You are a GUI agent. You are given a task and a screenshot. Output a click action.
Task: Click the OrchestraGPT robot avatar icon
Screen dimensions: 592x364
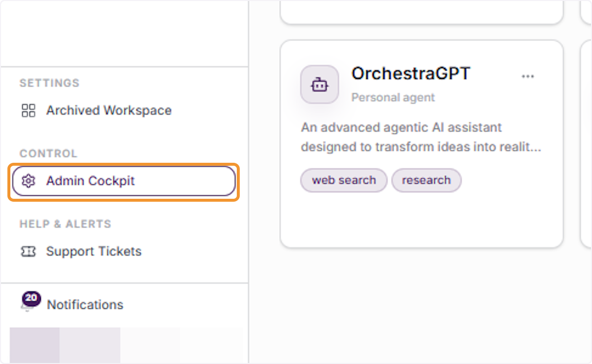(320, 85)
